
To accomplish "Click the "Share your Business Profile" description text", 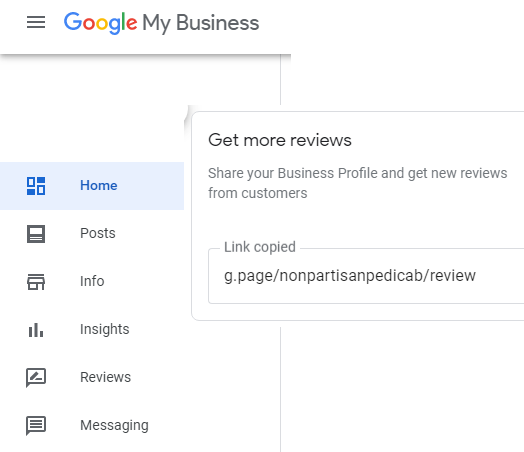I will tap(358, 183).
